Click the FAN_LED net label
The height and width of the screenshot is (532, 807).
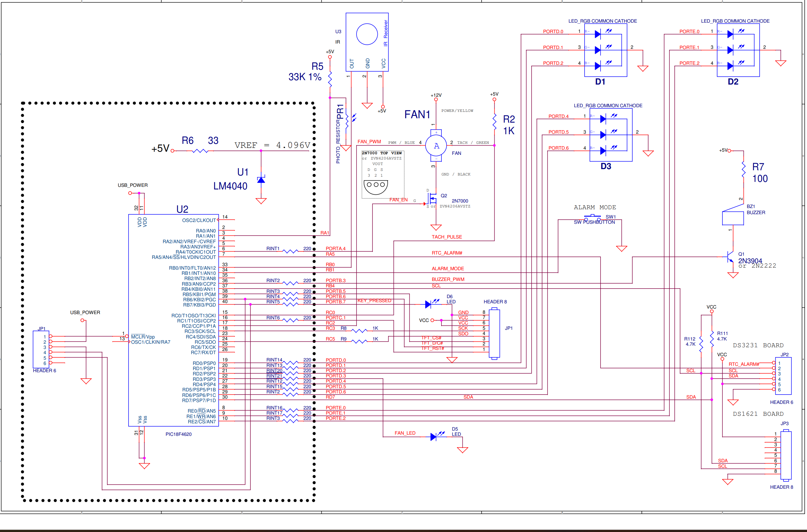(x=405, y=433)
